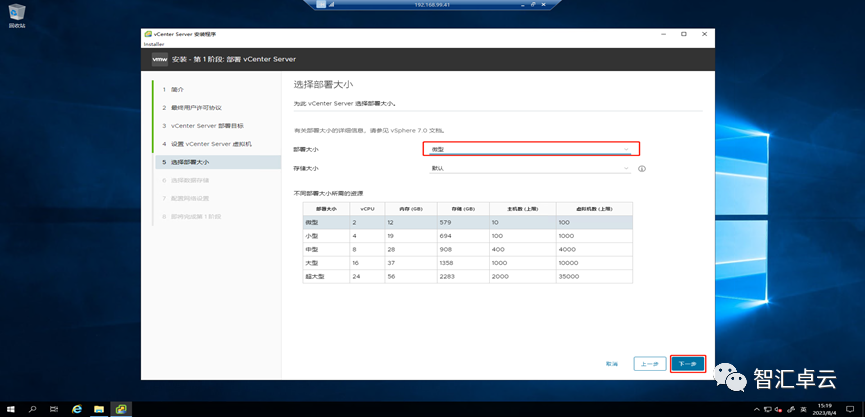Open the 存储大小 dropdown showing 默认
Screen dimensions: 865x417
tap(531, 168)
